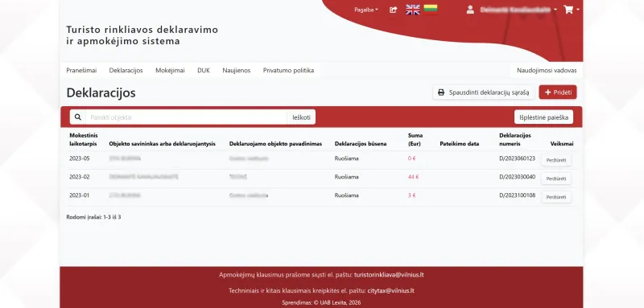Image resolution: width=644 pixels, height=308 pixels.
Task: Select period cell 2023-02
Action: pos(79,177)
